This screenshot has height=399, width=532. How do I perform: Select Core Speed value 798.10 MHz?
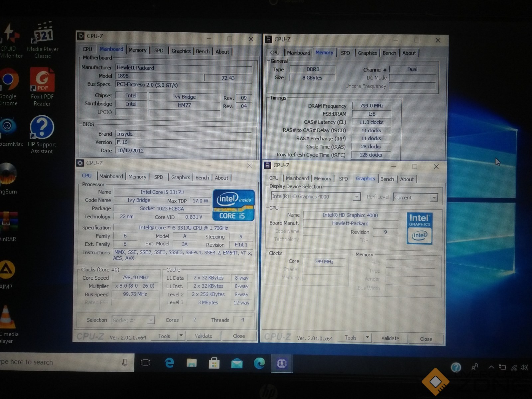135,278
